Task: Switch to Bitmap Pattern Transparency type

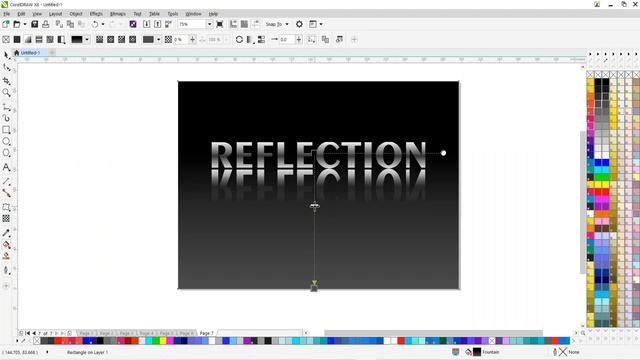Action: [50, 40]
